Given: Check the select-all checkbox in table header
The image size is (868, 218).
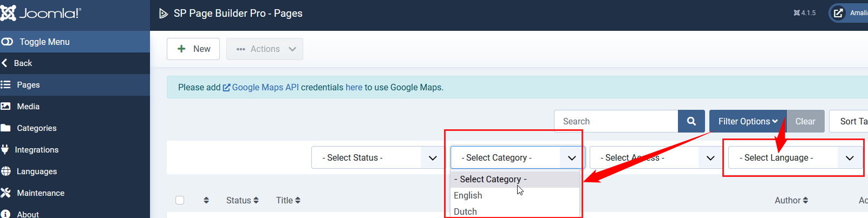Looking at the screenshot, I should (180, 200).
